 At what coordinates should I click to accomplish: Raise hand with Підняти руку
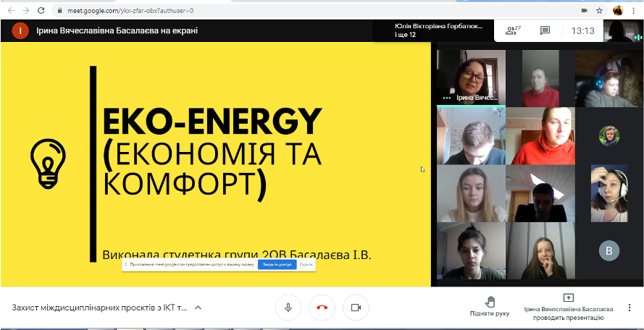(490, 307)
